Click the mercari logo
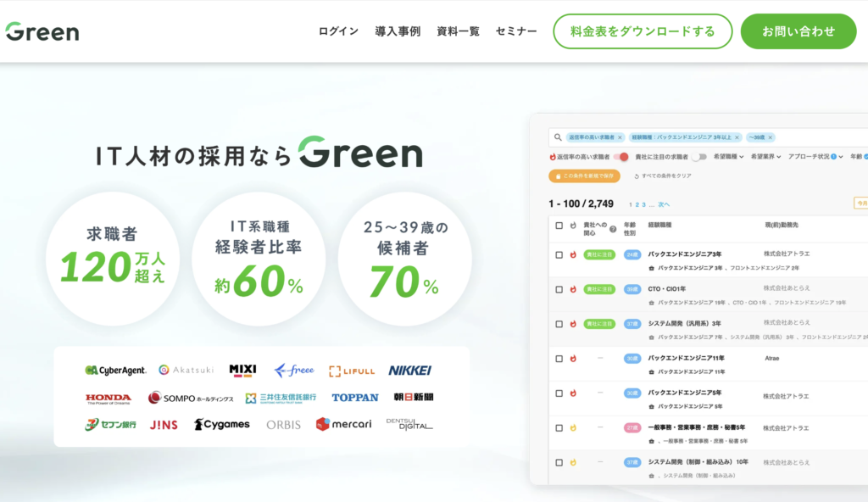This screenshot has height=502, width=868. pyautogui.click(x=344, y=424)
